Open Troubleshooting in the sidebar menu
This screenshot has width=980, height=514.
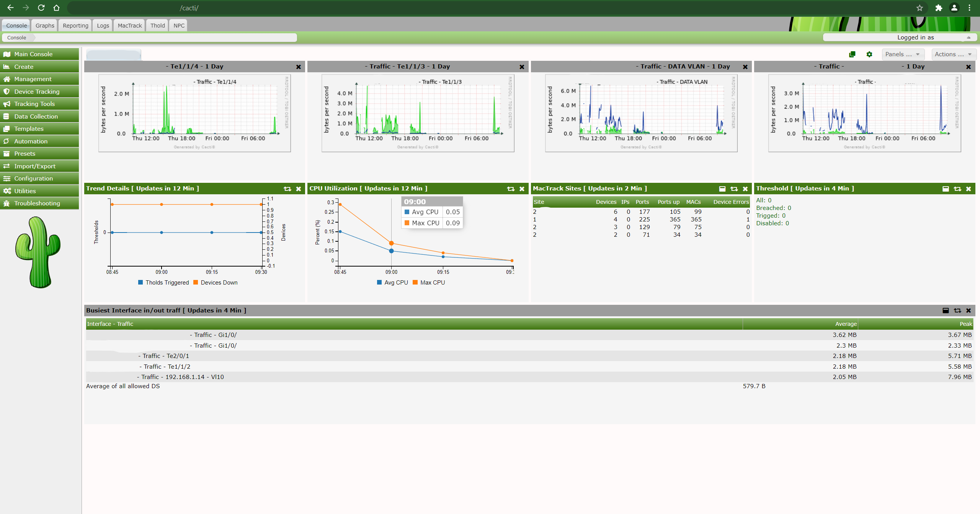[x=37, y=203]
